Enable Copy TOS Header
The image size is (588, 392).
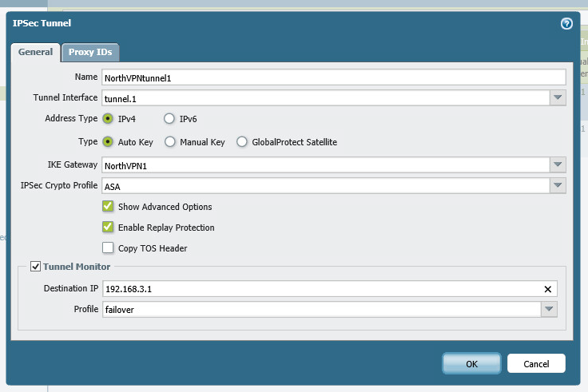coord(108,248)
